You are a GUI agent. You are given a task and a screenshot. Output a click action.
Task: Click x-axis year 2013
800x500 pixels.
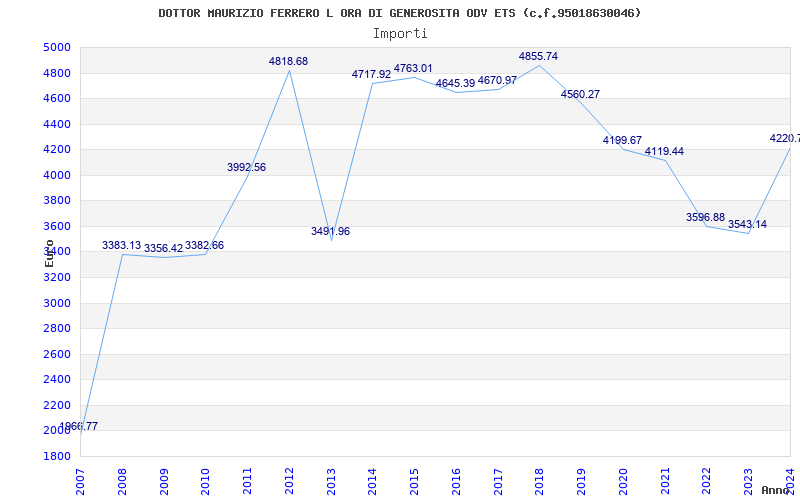click(x=332, y=482)
